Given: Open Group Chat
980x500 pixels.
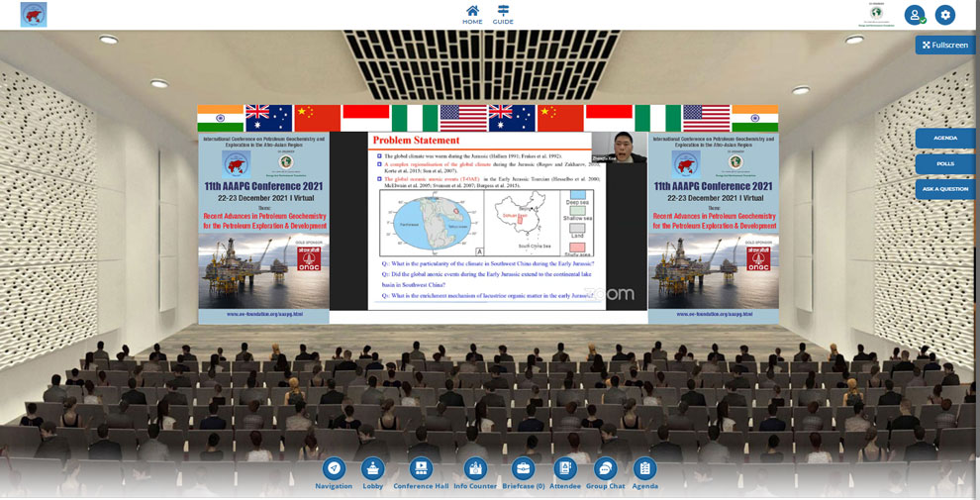Looking at the screenshot, I should (605, 473).
